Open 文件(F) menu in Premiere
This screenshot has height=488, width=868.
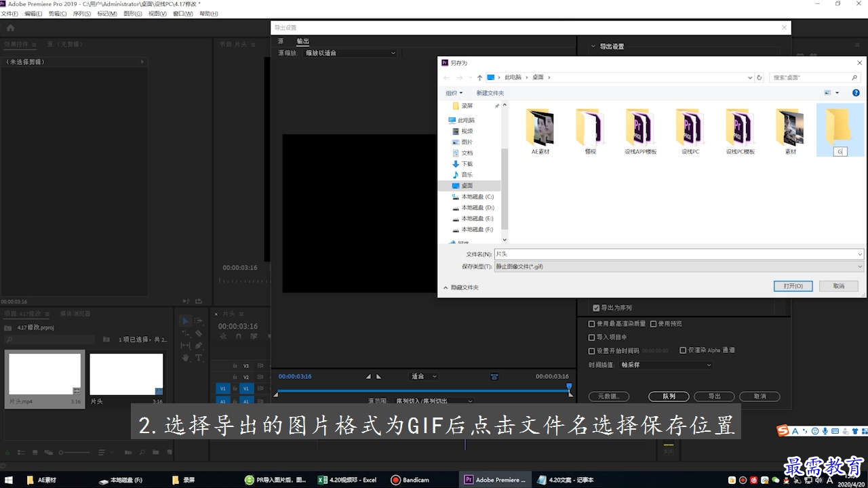[x=9, y=14]
